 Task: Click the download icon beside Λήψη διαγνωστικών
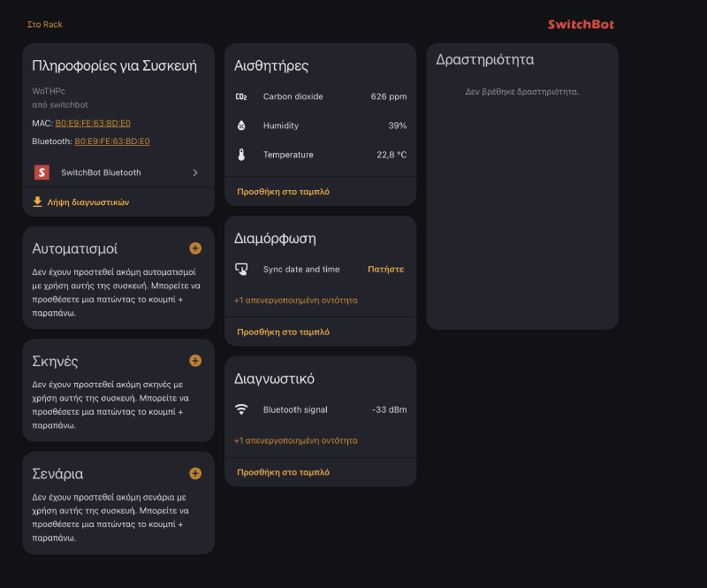click(x=36, y=202)
